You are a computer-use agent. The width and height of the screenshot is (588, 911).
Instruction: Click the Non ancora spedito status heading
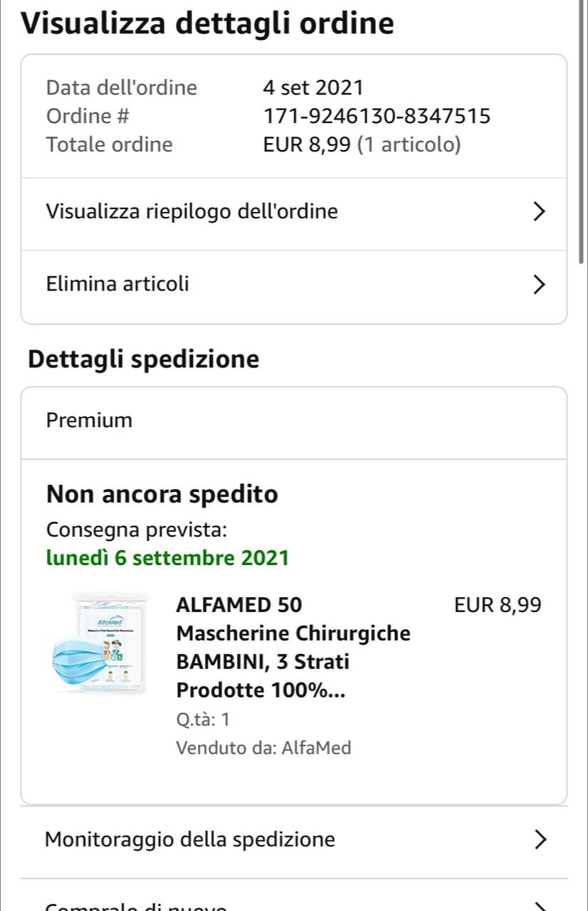[162, 494]
